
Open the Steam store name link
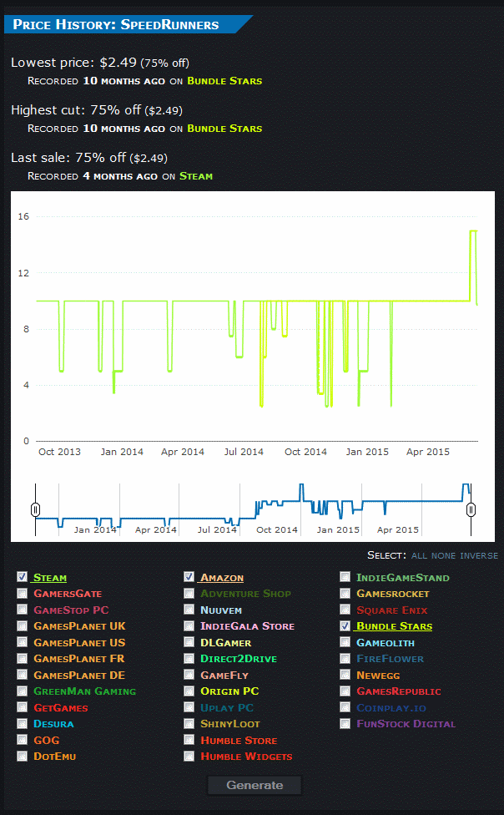49,578
